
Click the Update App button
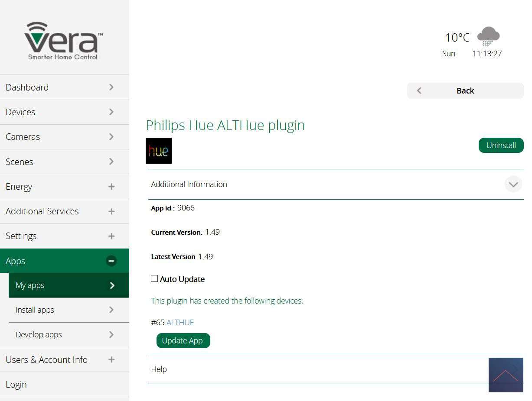tap(183, 341)
